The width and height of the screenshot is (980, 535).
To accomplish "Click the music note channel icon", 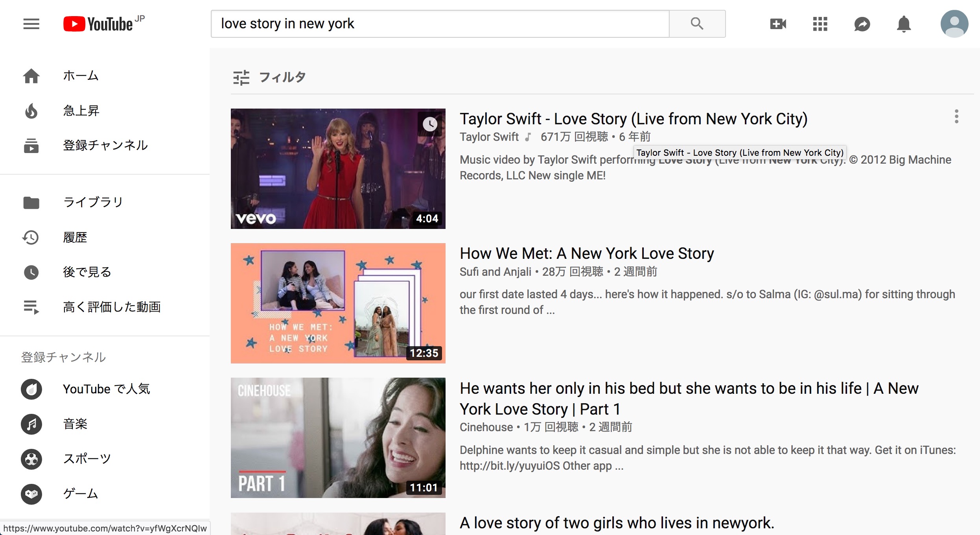I will pos(31,424).
